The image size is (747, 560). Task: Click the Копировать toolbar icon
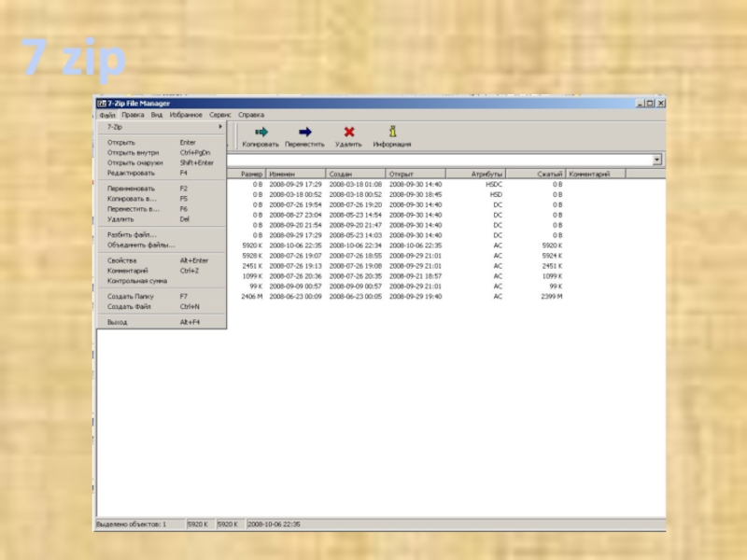[261, 132]
